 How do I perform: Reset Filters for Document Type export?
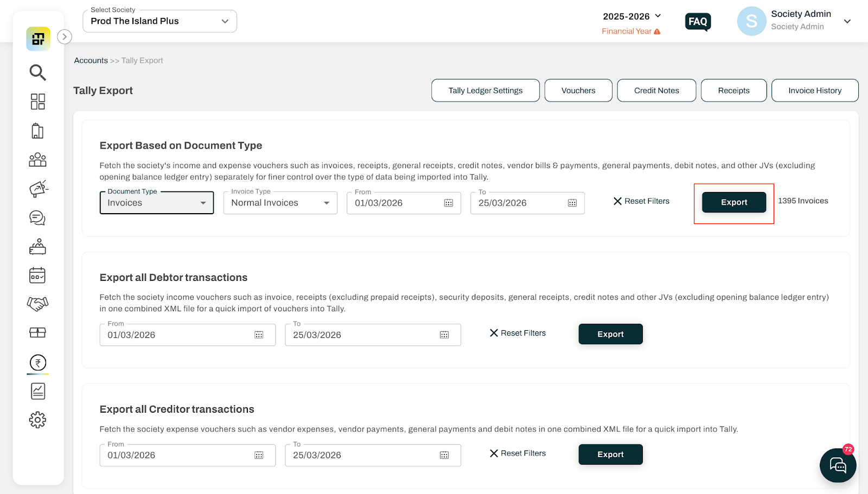[641, 201]
